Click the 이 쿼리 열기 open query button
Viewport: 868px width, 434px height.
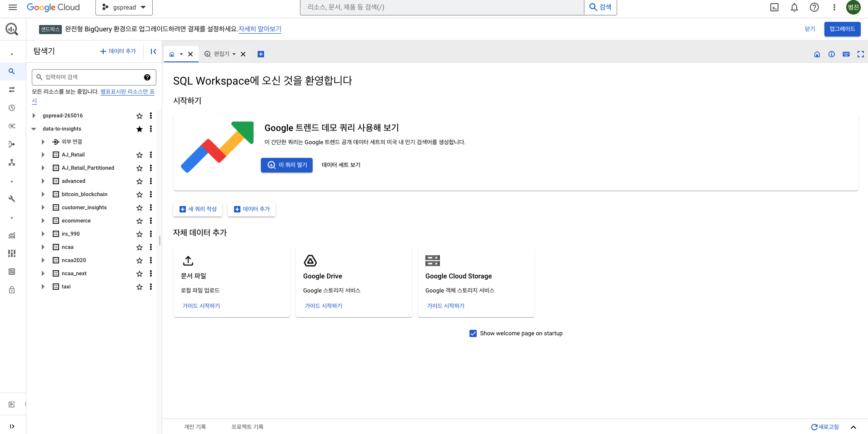(x=287, y=165)
